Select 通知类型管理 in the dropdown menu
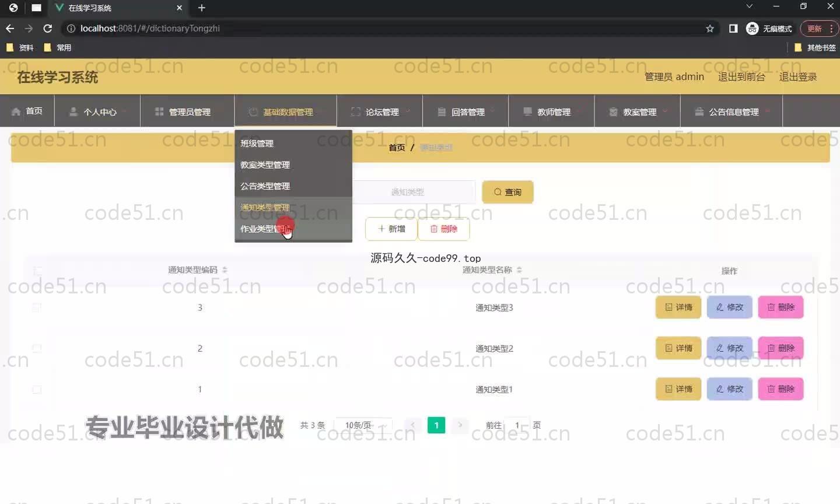The height and width of the screenshot is (504, 840). (293, 208)
